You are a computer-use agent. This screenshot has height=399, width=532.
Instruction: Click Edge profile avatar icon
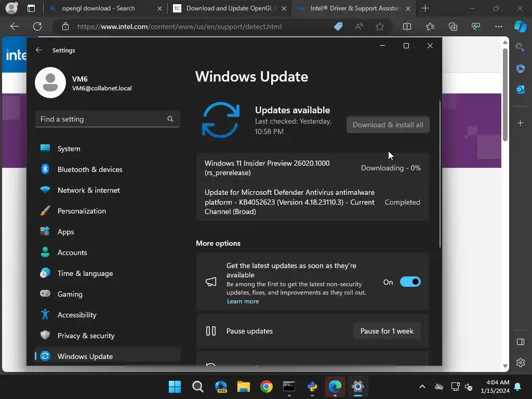(x=11, y=8)
